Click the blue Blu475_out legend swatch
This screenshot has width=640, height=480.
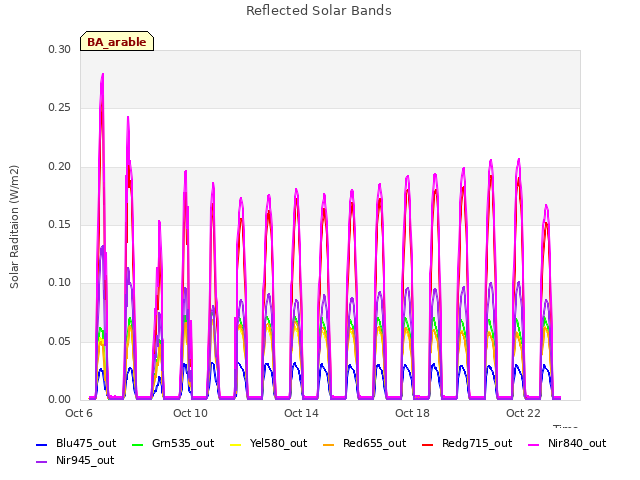[42, 444]
